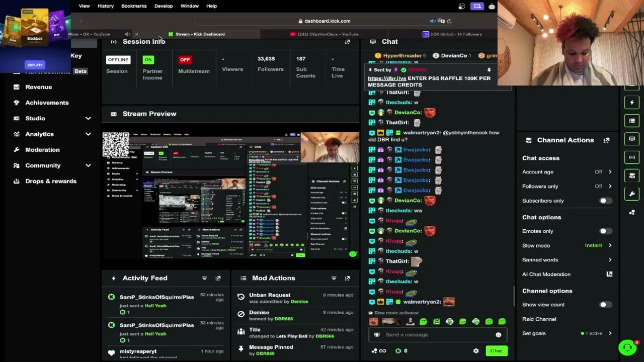Open the support headset chat bubble
The width and height of the screenshot is (644, 362).
click(627, 347)
